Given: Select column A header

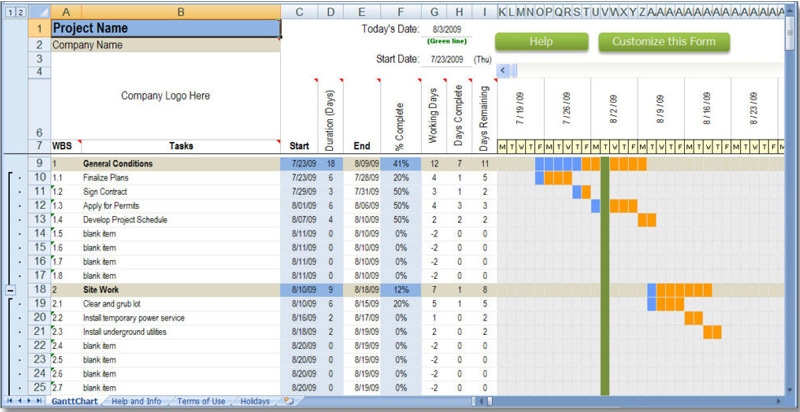Looking at the screenshot, I should point(66,12).
